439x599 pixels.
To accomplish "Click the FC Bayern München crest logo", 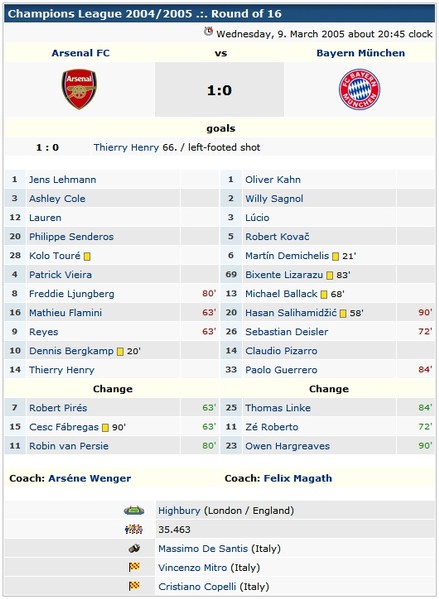I will [x=360, y=89].
